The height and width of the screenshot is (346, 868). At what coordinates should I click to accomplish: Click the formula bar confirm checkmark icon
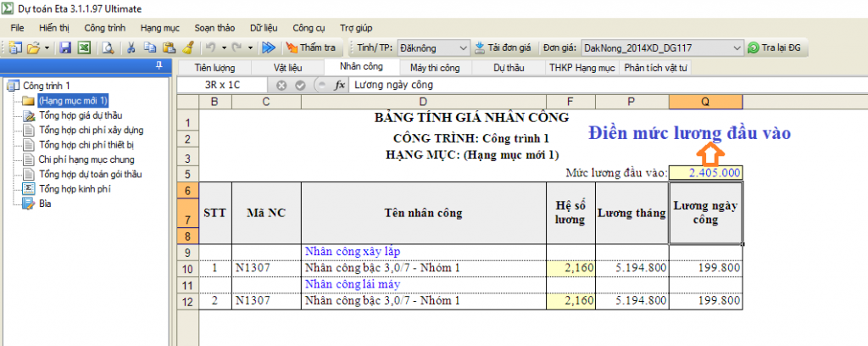[300, 86]
